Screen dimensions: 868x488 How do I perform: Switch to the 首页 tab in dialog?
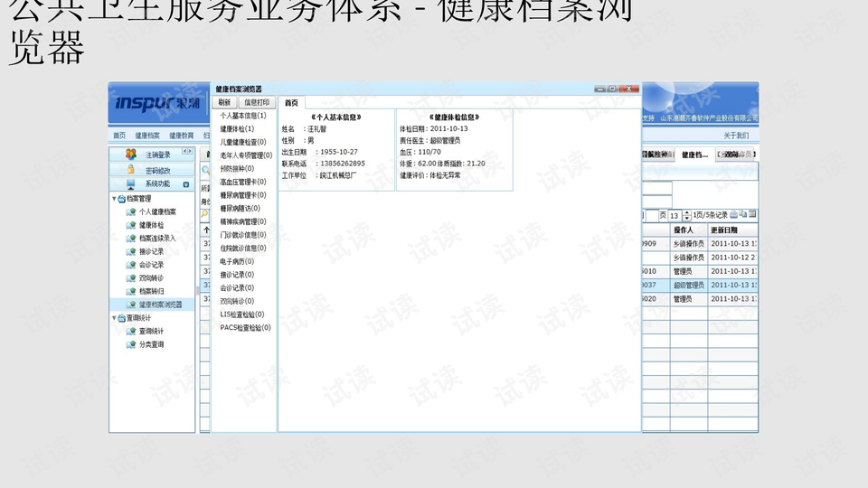[x=291, y=103]
